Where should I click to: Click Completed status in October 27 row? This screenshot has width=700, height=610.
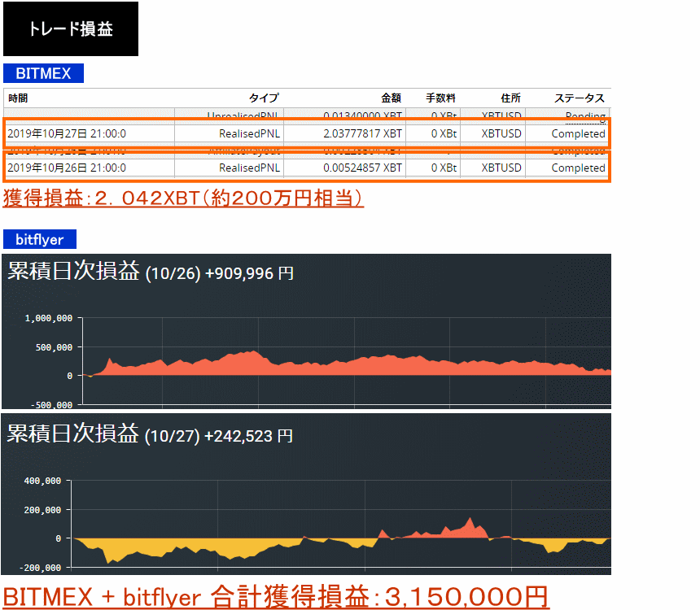click(x=578, y=133)
